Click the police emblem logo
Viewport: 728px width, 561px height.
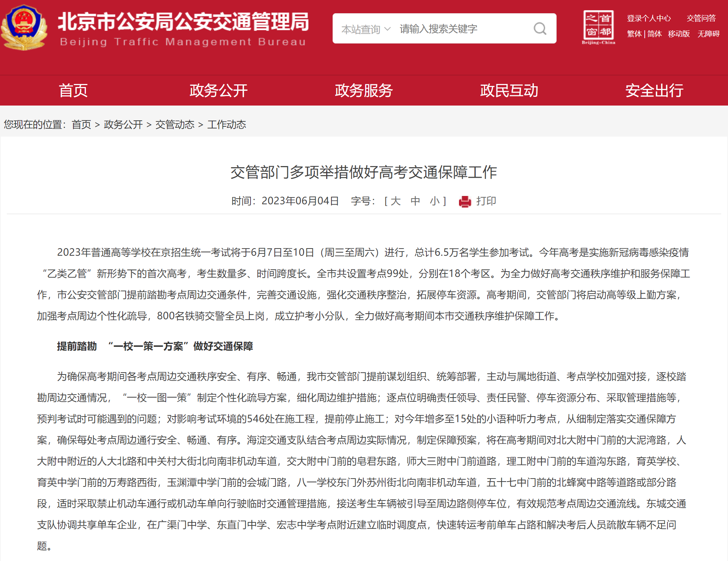pyautogui.click(x=24, y=28)
